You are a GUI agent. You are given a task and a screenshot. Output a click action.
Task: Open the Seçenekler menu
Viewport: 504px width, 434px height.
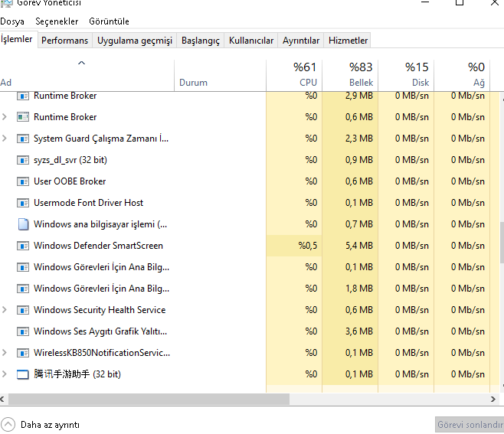[x=57, y=21]
